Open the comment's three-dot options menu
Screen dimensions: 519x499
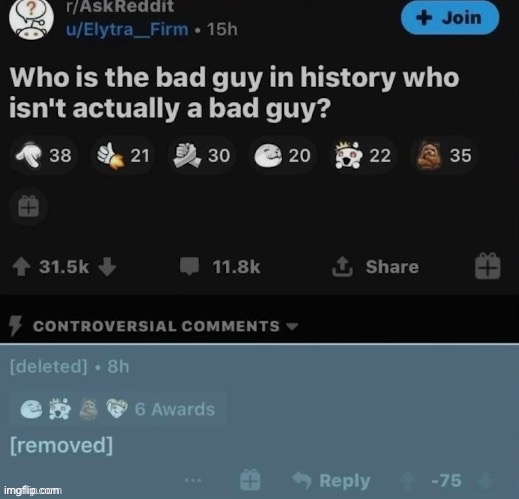tap(193, 481)
